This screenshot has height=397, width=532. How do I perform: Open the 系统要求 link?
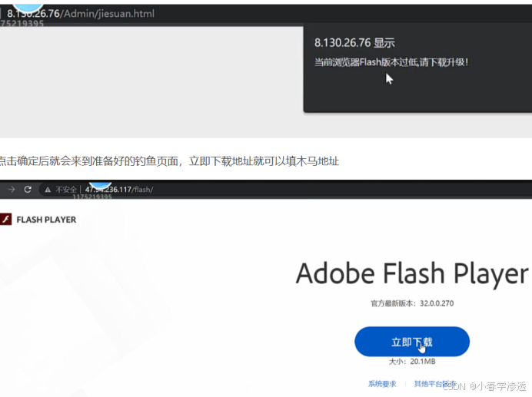(x=382, y=384)
